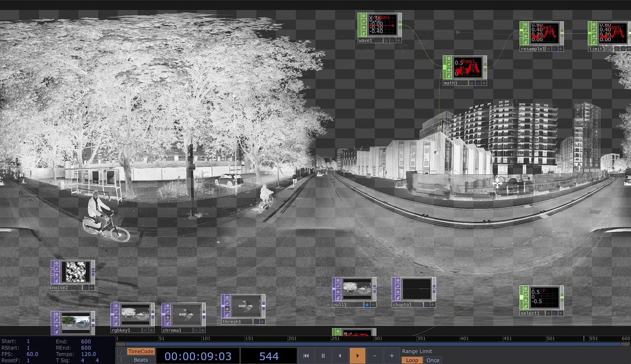Jump to start of timeline
The height and width of the screenshot is (364, 631).
click(306, 356)
